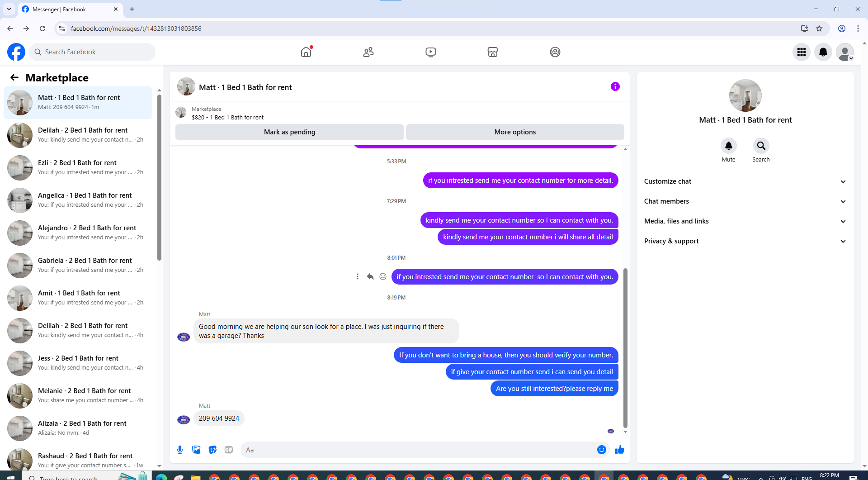The image size is (868, 480).
Task: Open a new browser tab
Action: click(132, 9)
